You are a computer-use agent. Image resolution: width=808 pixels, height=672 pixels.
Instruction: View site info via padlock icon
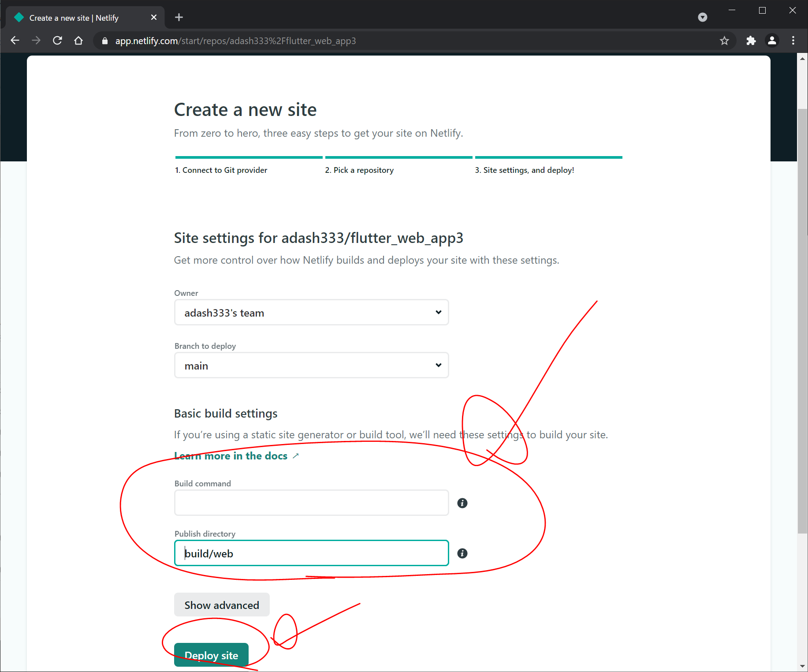point(105,41)
